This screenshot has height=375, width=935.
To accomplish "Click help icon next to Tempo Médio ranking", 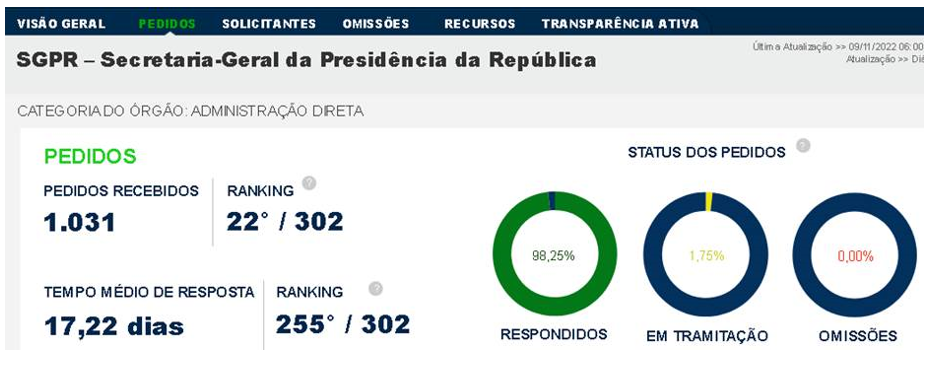I will point(375,289).
